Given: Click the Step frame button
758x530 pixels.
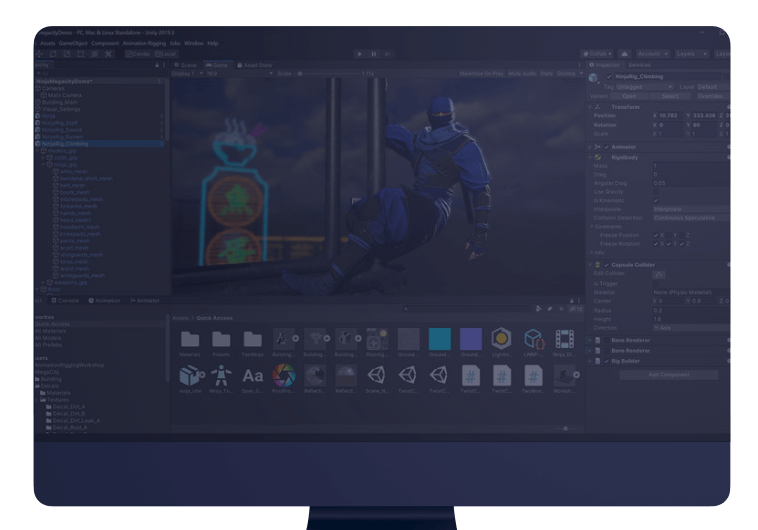Looking at the screenshot, I should (x=387, y=54).
